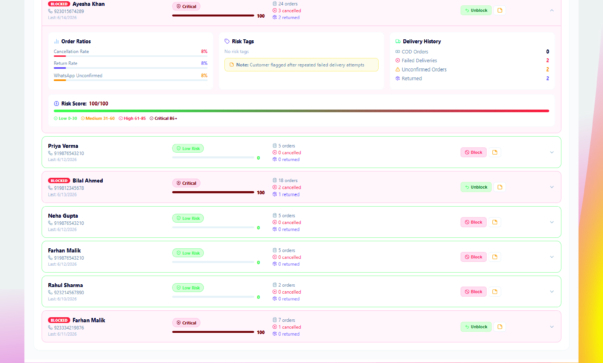Click 'Low Risk' badge for Neha Gupta
The height and width of the screenshot is (363, 603).
point(188,218)
